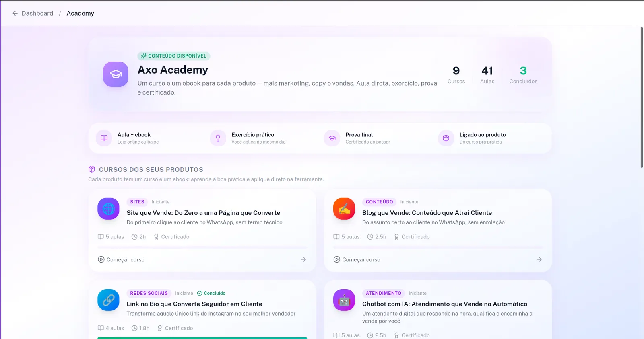Go to Dashboard breadcrumb link
Viewport: 644px width, 339px height.
(x=37, y=13)
